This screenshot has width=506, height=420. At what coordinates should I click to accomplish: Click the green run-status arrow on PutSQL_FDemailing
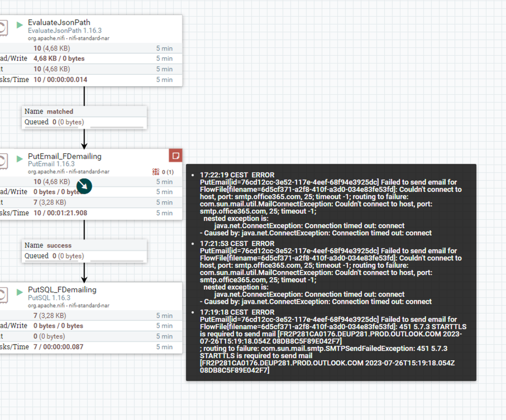[x=20, y=292]
